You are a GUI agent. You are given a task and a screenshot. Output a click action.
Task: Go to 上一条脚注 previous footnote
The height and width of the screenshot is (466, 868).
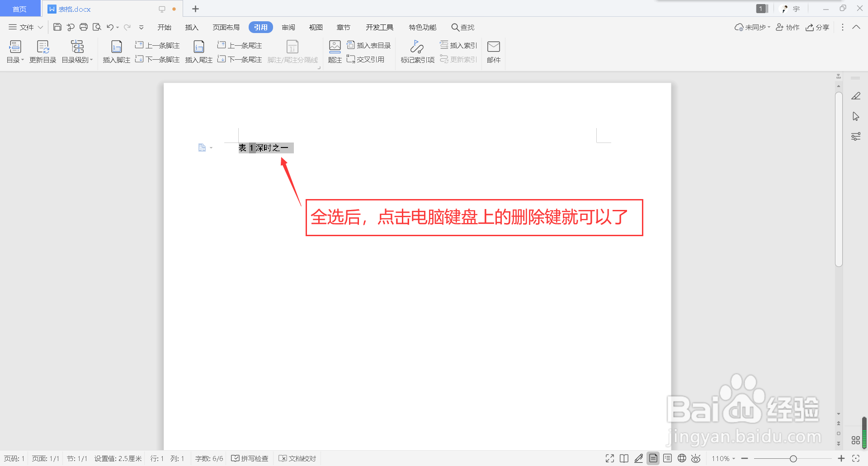click(x=157, y=45)
